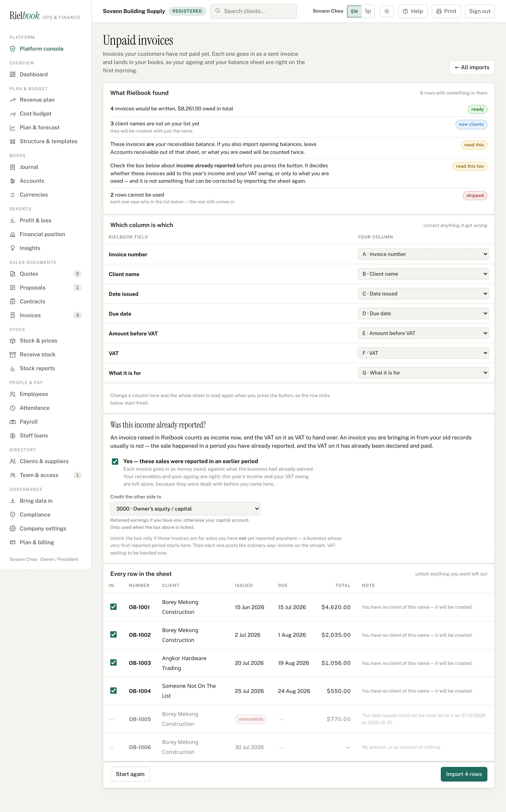Click the Start again button
This screenshot has height=812, width=506.
pos(130,774)
